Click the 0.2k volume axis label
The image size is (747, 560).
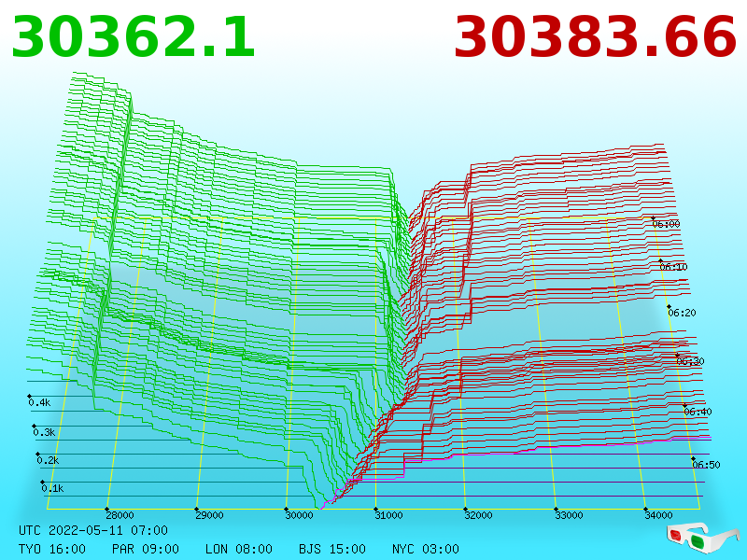point(49,460)
